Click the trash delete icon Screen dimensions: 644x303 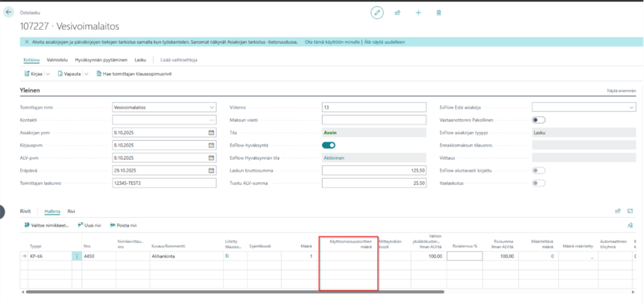(x=439, y=13)
